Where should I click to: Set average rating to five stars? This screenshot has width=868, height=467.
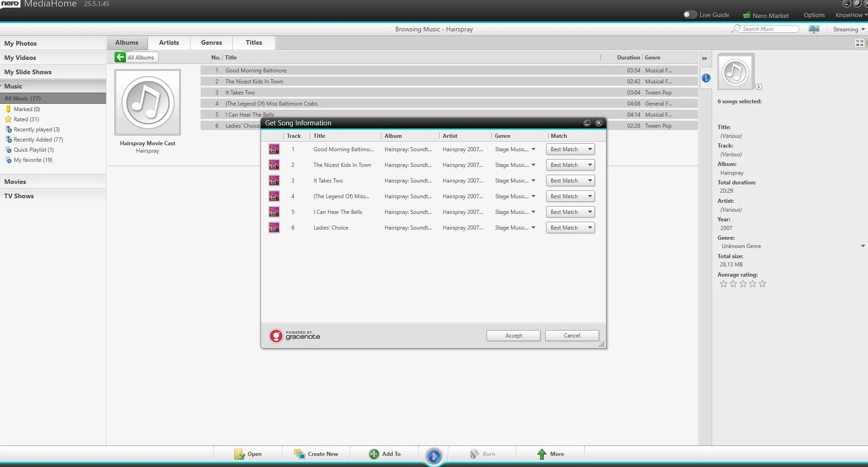tap(762, 284)
